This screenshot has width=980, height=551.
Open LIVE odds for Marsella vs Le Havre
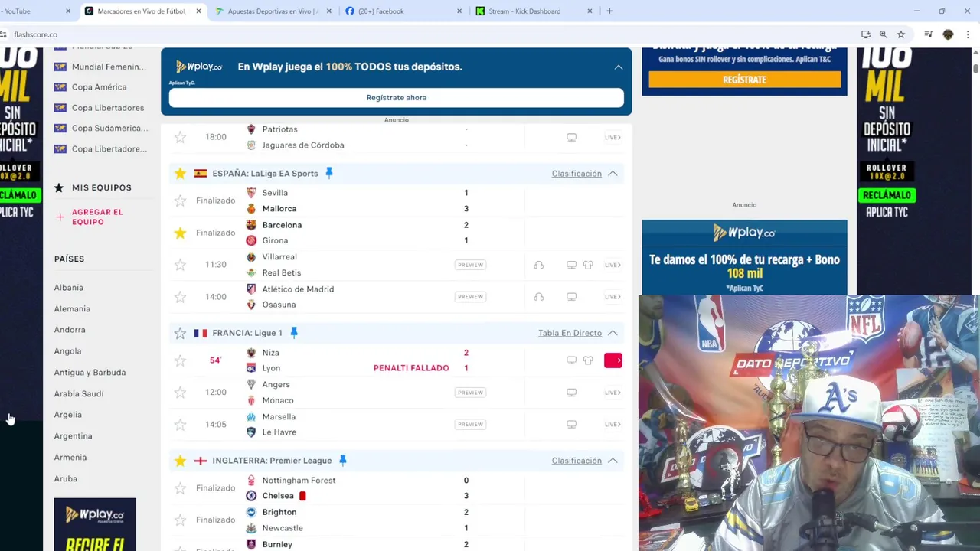click(612, 424)
